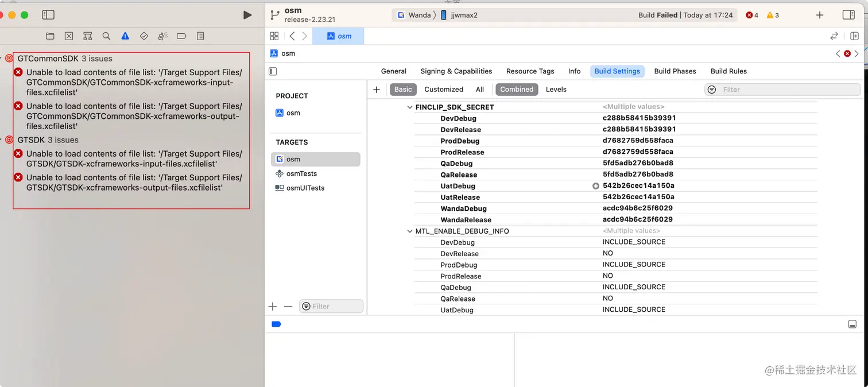Viewport: 868px width, 387px height.
Task: Jump to previous issue chevron
Action: (838, 53)
